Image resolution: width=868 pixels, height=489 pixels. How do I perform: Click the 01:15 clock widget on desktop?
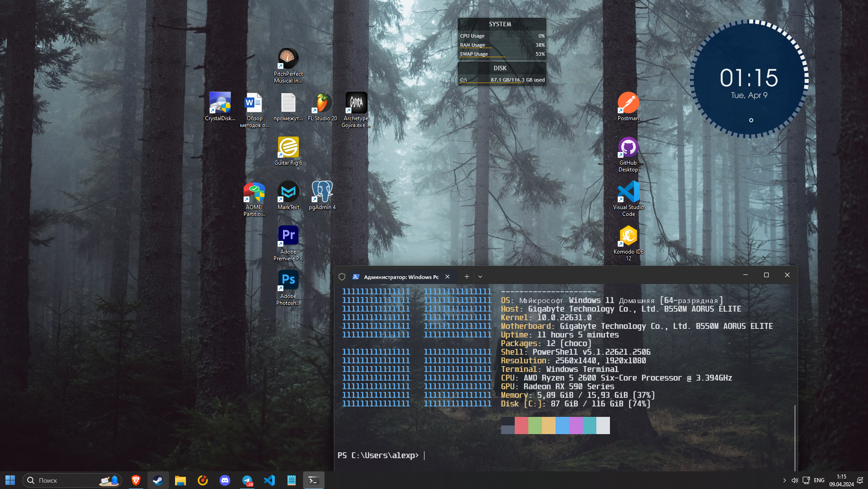tap(749, 79)
